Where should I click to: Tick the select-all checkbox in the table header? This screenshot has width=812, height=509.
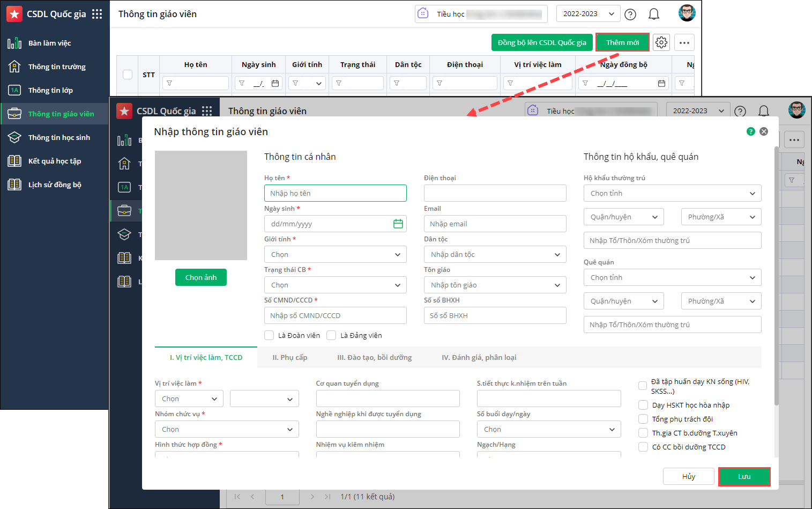[x=128, y=75]
